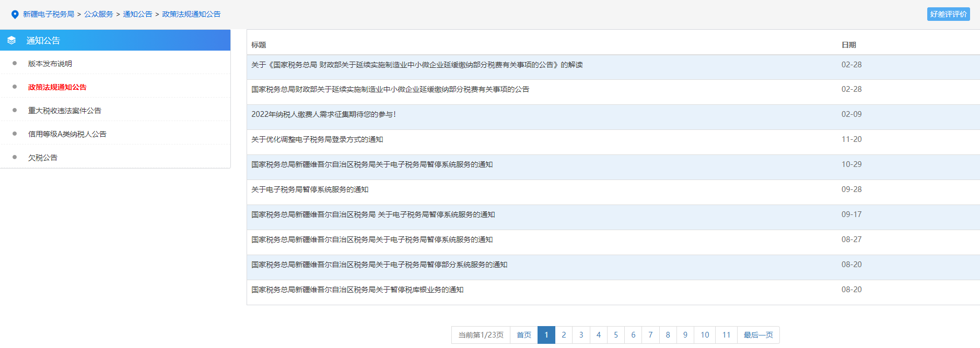
Task: Go to page 5
Action: (x=616, y=335)
